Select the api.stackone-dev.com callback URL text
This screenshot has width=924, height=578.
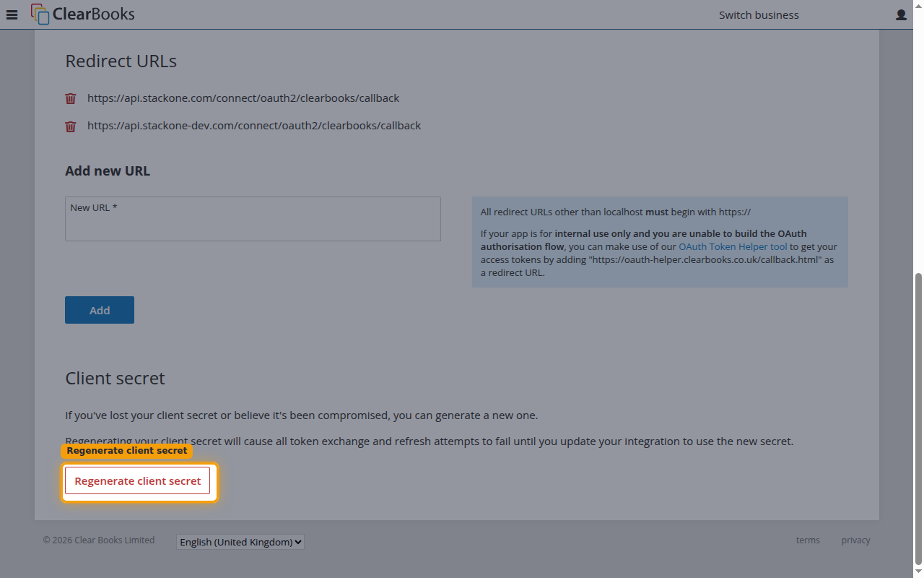(x=254, y=126)
